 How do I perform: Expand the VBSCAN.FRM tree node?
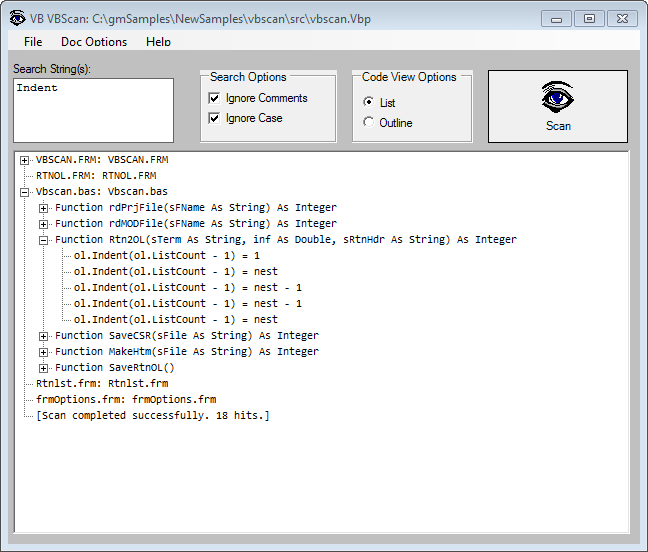(x=25, y=159)
